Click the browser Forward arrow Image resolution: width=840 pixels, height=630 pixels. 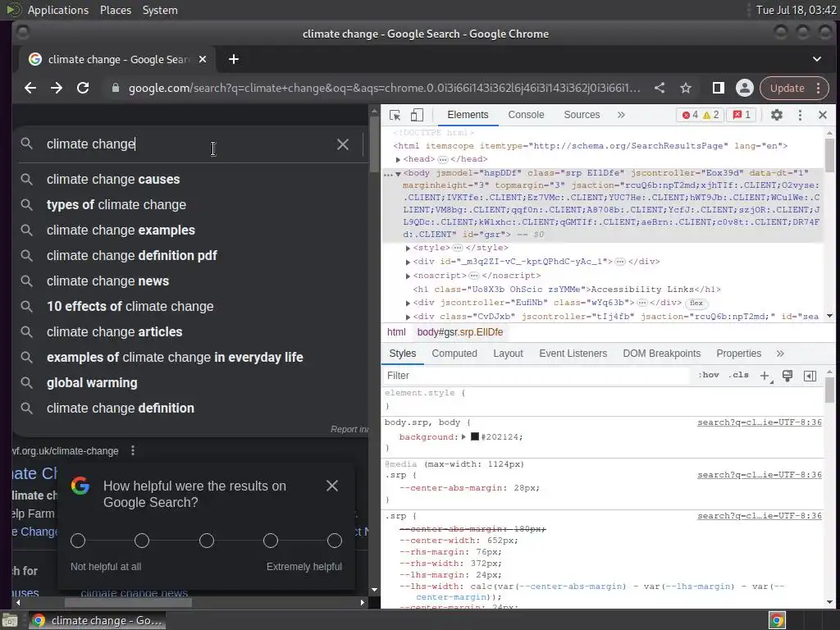[x=57, y=88]
